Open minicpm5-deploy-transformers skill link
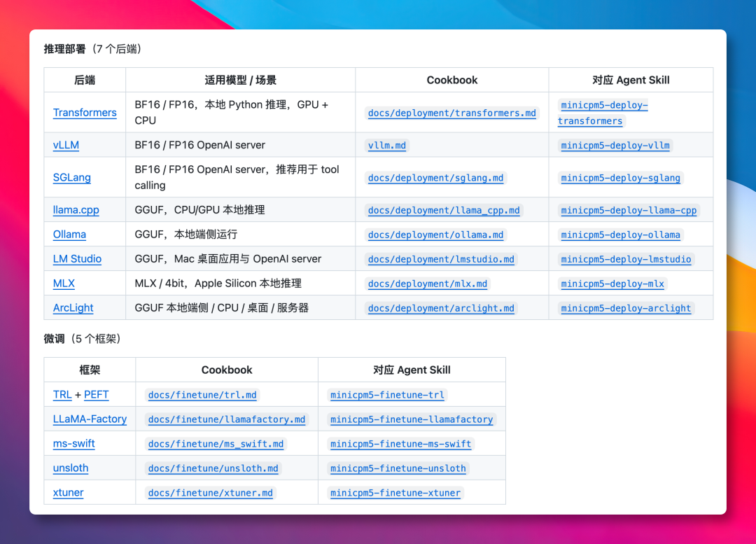 (x=603, y=113)
